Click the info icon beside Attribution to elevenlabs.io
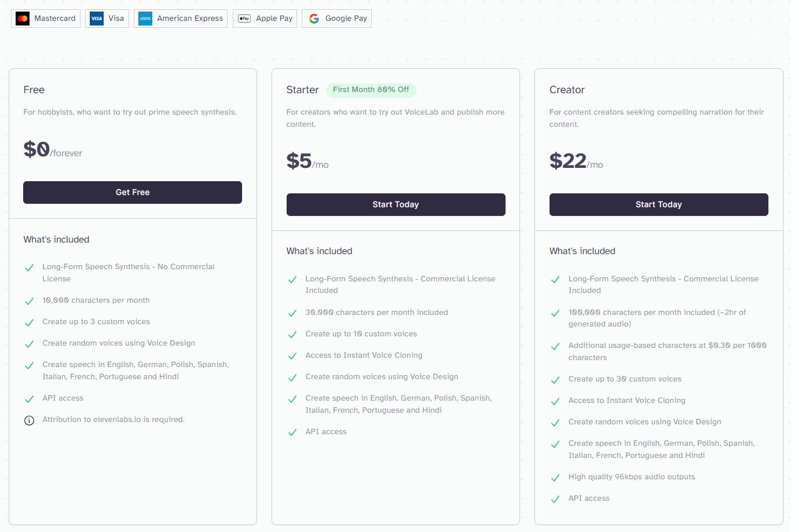 coord(29,420)
